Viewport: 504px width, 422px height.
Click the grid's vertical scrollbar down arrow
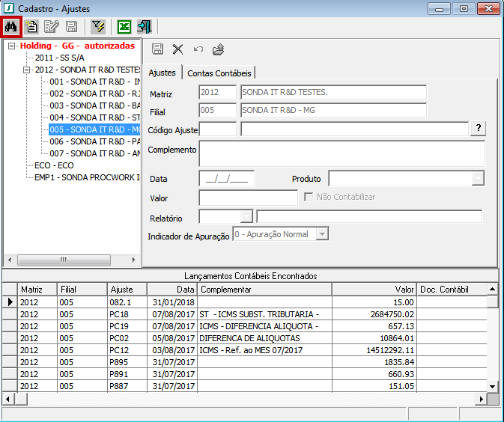click(x=492, y=385)
